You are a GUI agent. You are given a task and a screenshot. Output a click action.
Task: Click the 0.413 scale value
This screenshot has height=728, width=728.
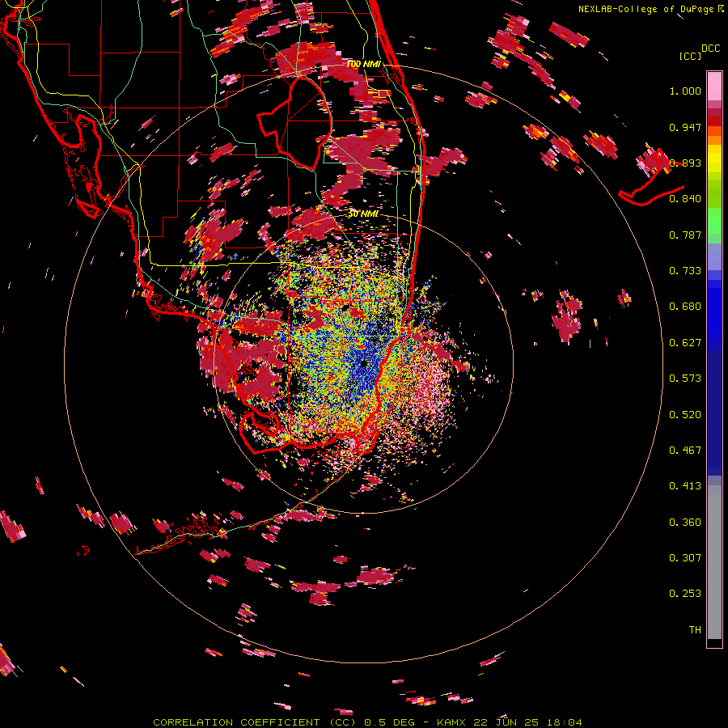(685, 486)
